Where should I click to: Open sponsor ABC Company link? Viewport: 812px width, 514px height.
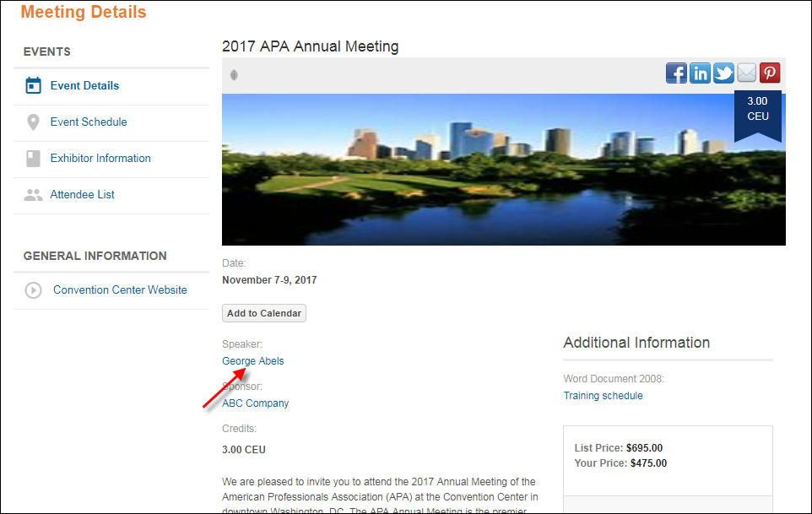[x=255, y=403]
